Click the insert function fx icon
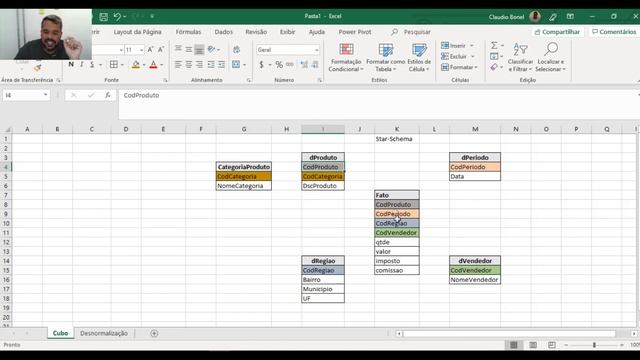Screen dimensions: 640x360 (x=108, y=95)
